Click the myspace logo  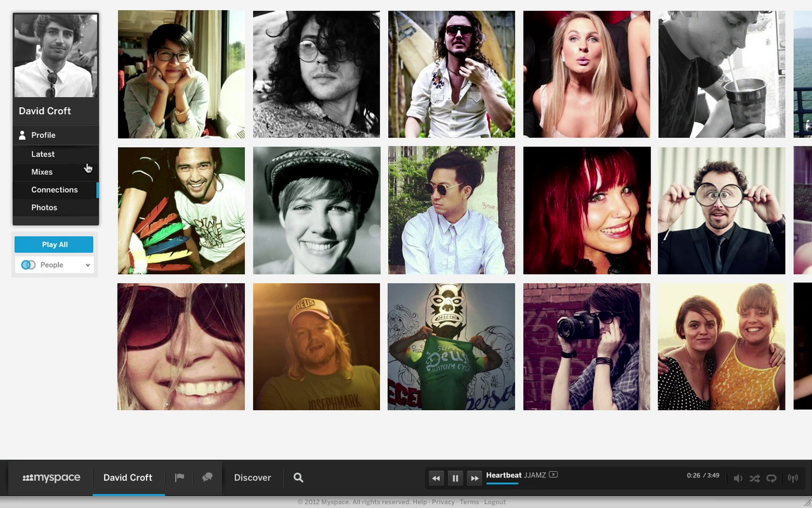[51, 478]
